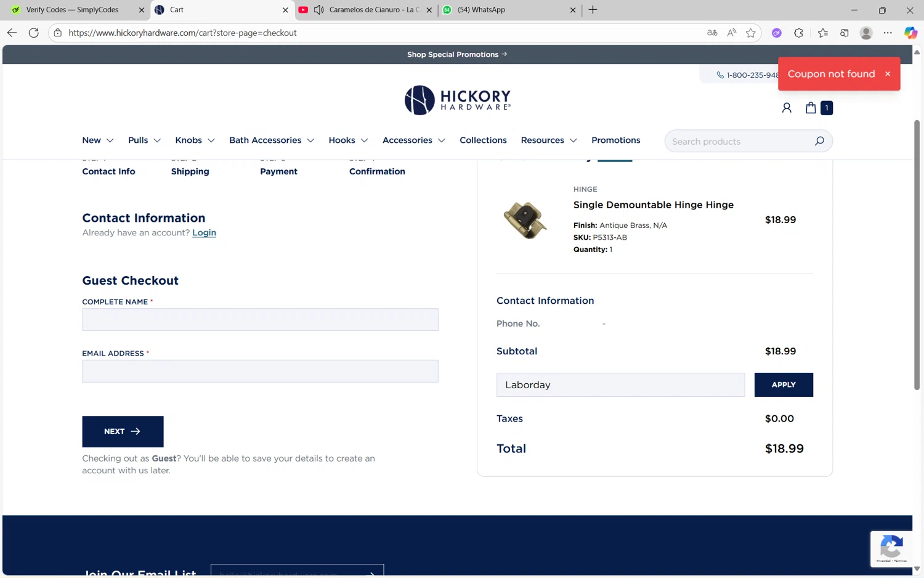Screen dimensions: 924x578
Task: Click the reCAPTCHA badge
Action: 891,548
